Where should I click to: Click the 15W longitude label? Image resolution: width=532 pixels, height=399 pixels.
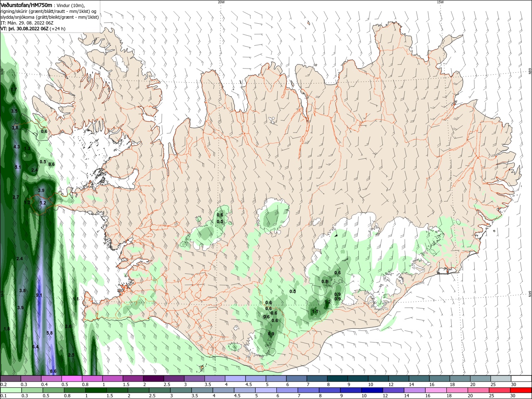[x=440, y=2]
